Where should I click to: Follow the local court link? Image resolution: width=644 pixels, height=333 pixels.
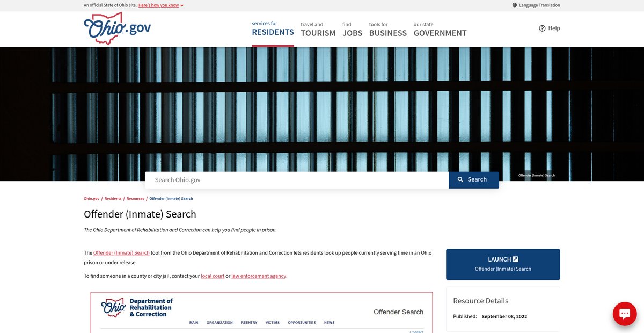pos(213,276)
